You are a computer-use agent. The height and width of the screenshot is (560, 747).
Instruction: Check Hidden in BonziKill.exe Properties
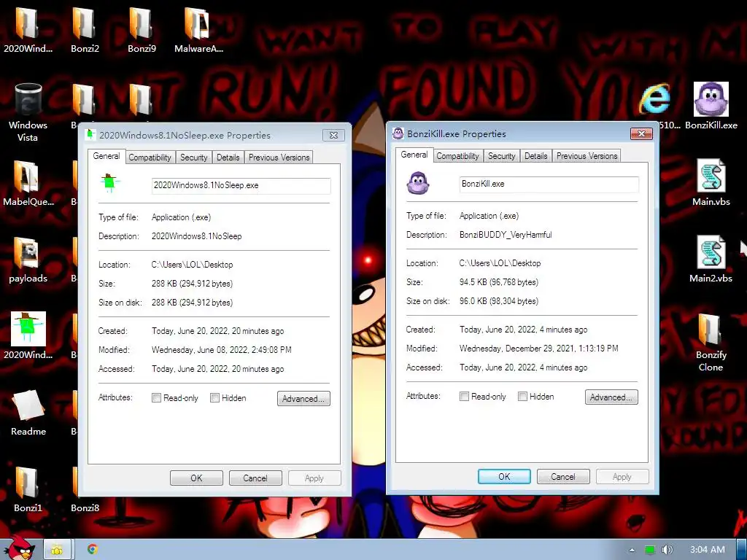pos(522,397)
